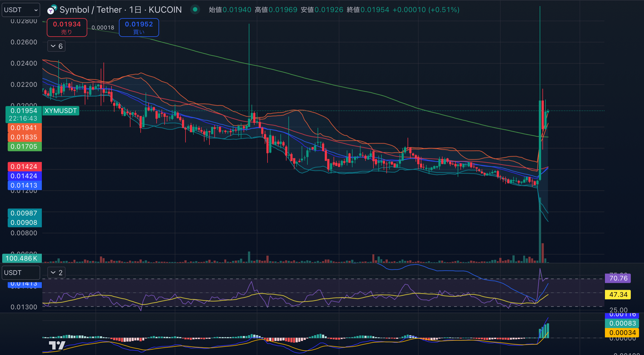The width and height of the screenshot is (644, 355).
Task: Click the 0.02600 price axis label
Action: point(24,42)
